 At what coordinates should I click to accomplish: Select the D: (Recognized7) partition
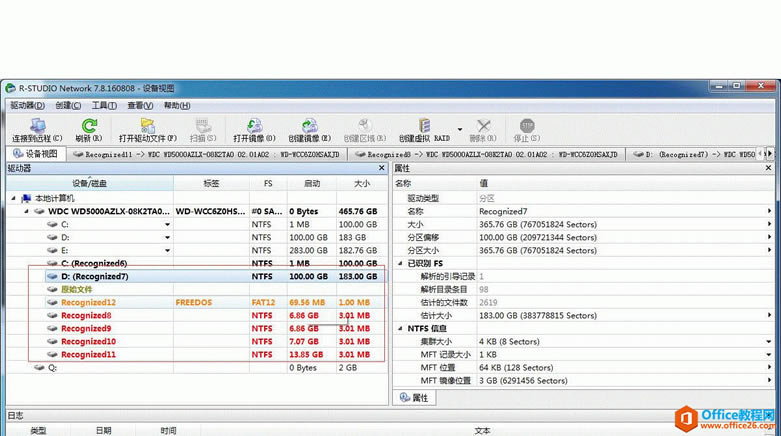[197, 277]
